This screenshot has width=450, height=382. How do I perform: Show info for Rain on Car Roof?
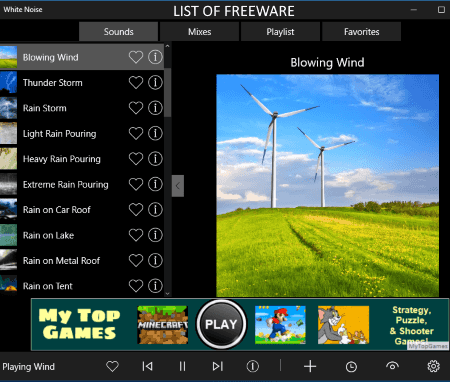click(155, 210)
